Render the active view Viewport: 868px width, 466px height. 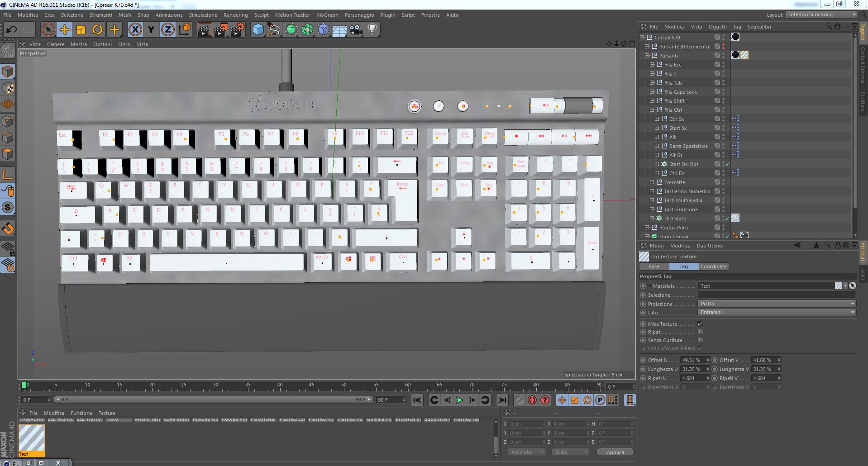(x=204, y=30)
